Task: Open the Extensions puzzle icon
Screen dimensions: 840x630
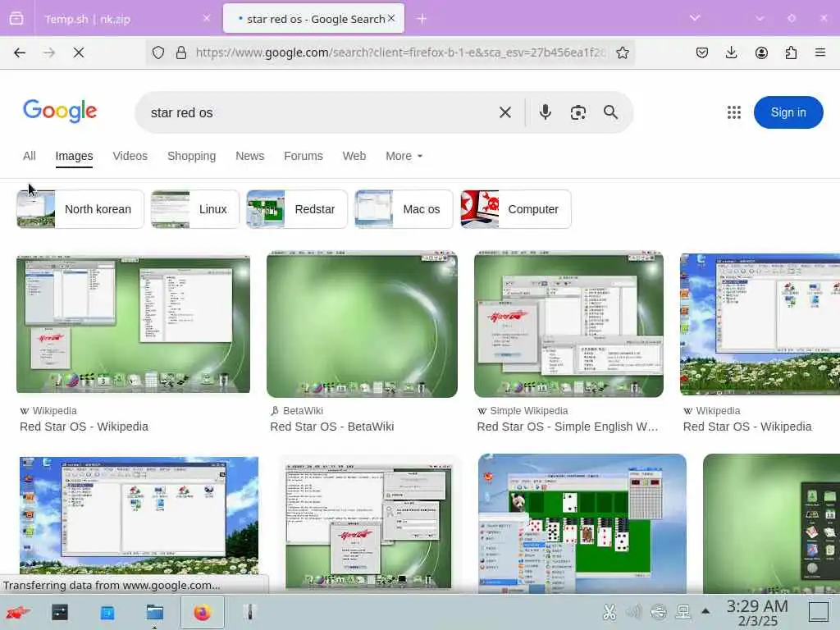Action: (791, 52)
